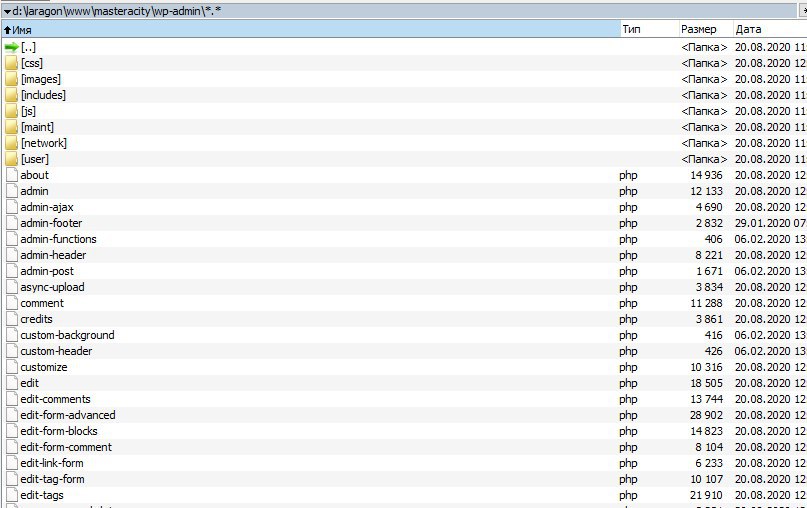Select the user folder icon
The width and height of the screenshot is (807, 508).
[11, 159]
